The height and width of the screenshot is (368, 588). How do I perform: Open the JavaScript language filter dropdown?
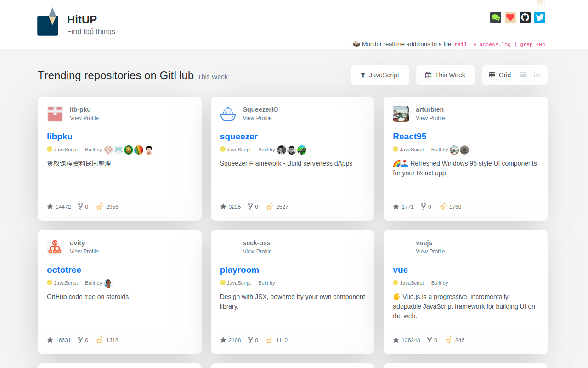[x=380, y=75]
